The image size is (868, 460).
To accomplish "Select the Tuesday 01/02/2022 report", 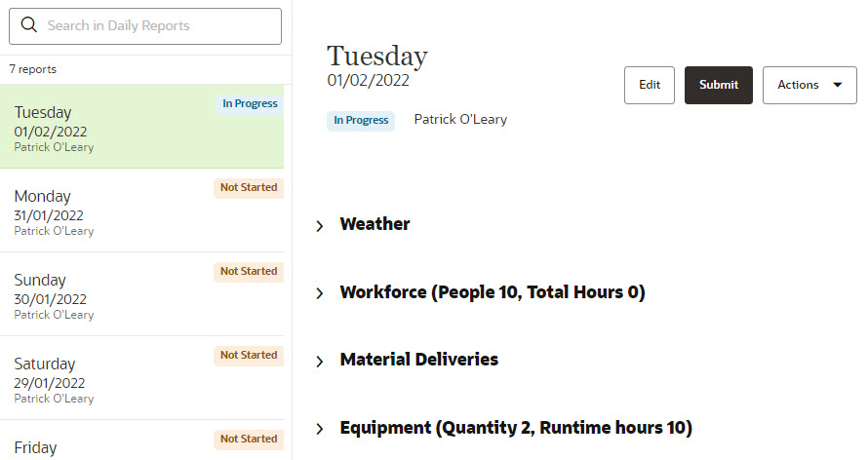I will (141, 127).
